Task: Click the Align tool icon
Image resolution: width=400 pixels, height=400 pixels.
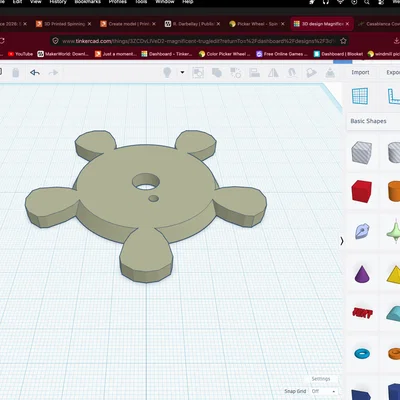Action: point(254,73)
